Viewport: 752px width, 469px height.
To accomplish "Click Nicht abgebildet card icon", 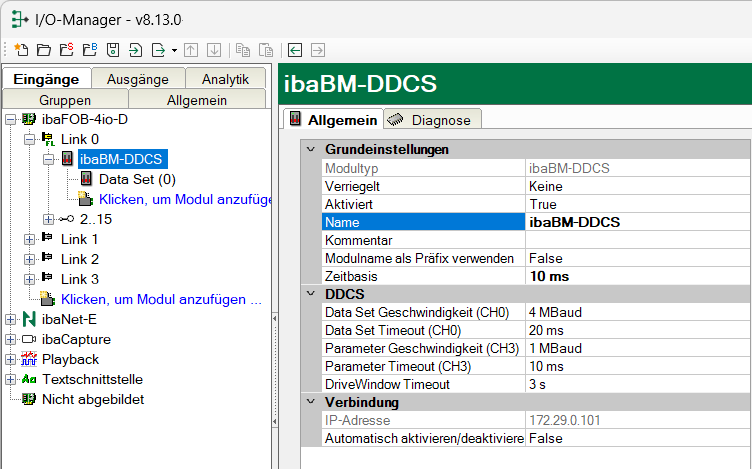I will click(29, 399).
